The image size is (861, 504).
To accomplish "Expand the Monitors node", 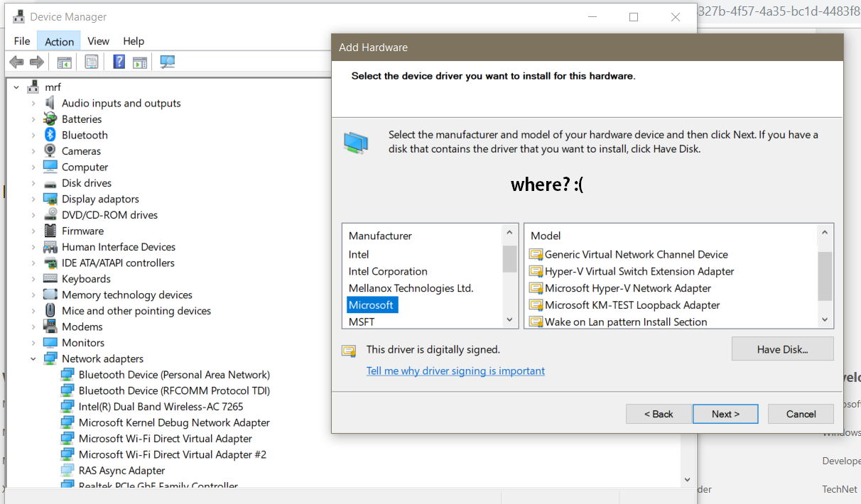I will [33, 343].
